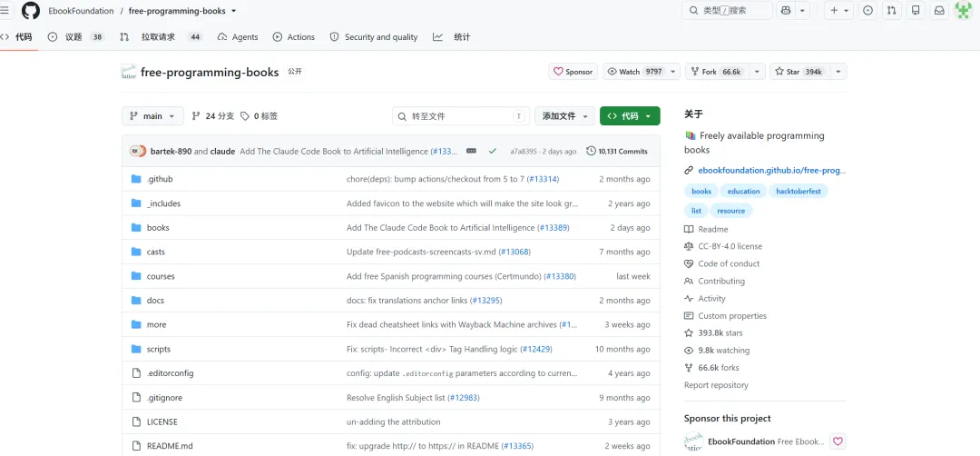Click the green commit status checkmark
The height and width of the screenshot is (456, 980).
pos(493,152)
